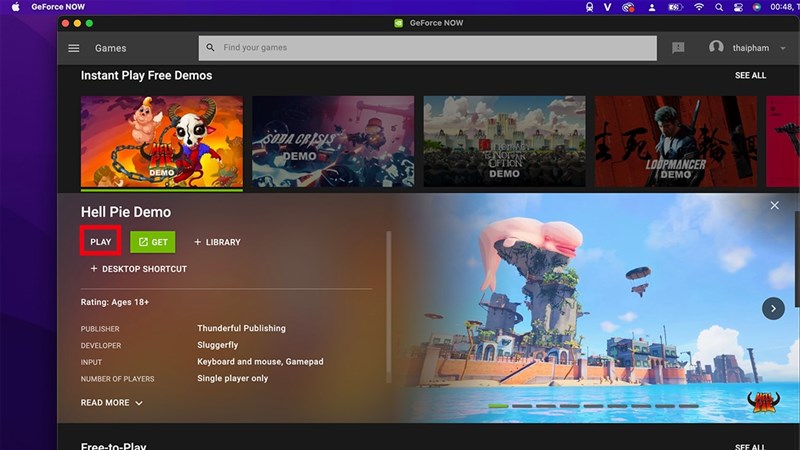Viewport: 800px width, 450px height.
Task: Open the hamburger navigation menu
Action: (x=73, y=48)
